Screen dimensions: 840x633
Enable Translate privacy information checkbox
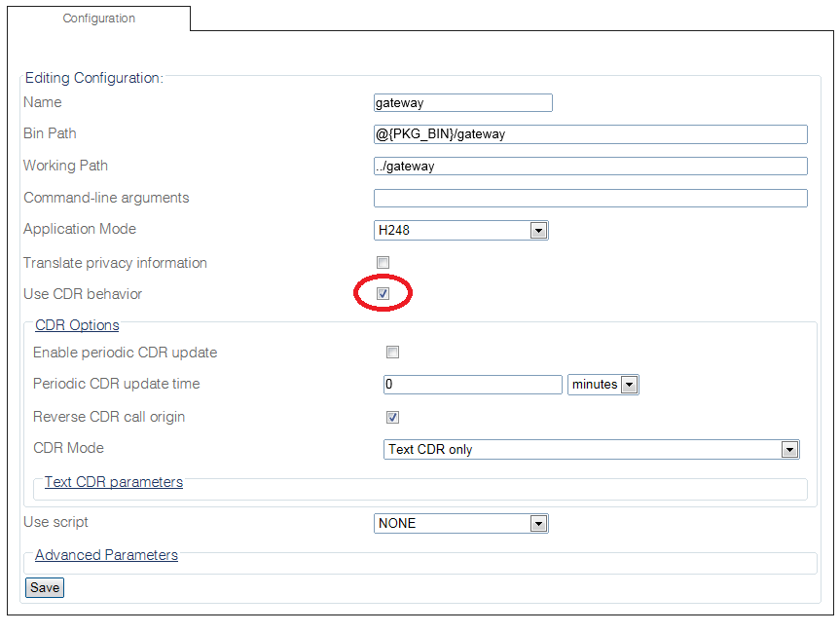[x=383, y=263]
